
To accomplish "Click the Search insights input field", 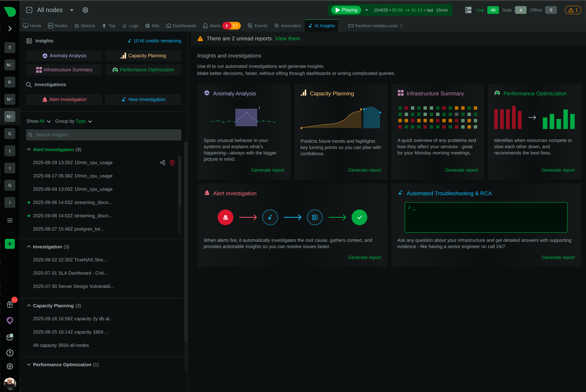I will (103, 135).
